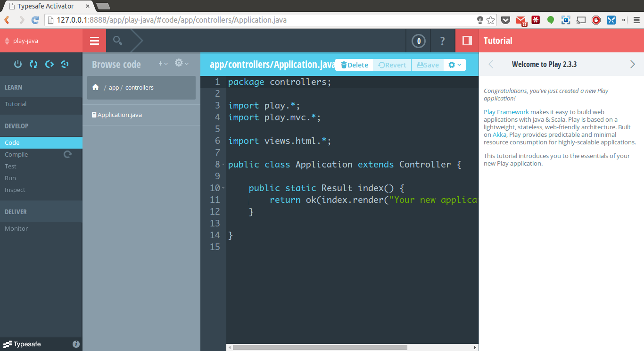Collapse the class fold arrow at line 8
The image size is (644, 351).
[223, 165]
